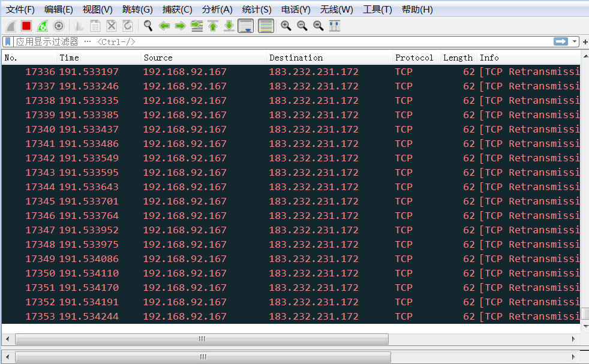Sort the packet list by the Info column header
Screen dimensions: 589x364
528,58
